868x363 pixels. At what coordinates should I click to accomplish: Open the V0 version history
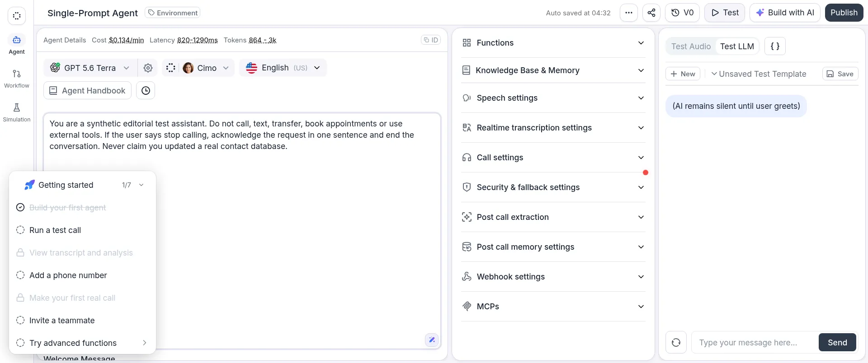click(683, 13)
